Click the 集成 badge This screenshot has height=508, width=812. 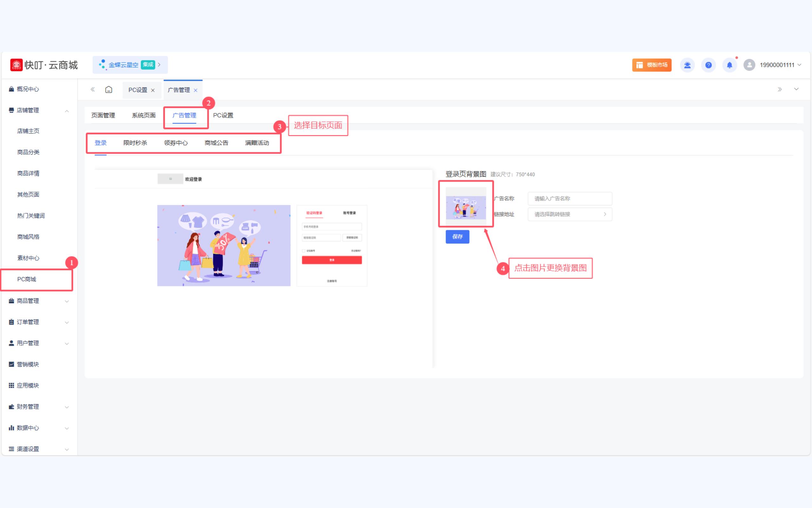(148, 64)
